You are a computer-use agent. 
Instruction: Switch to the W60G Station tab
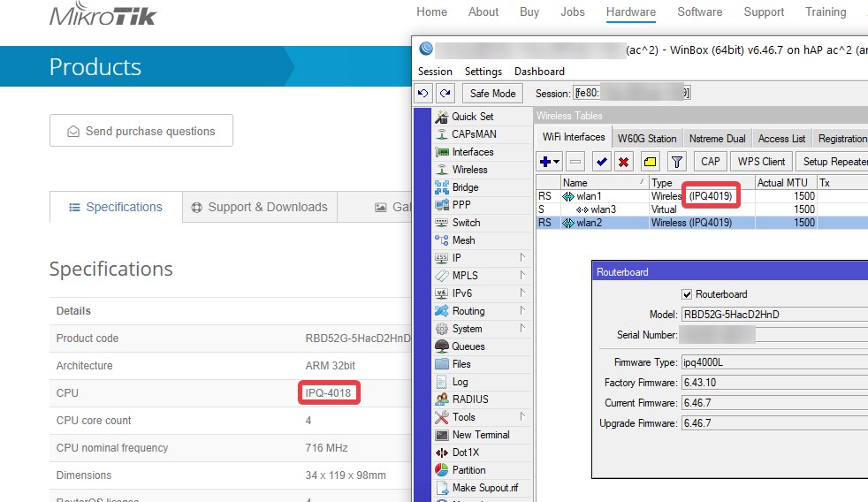646,139
